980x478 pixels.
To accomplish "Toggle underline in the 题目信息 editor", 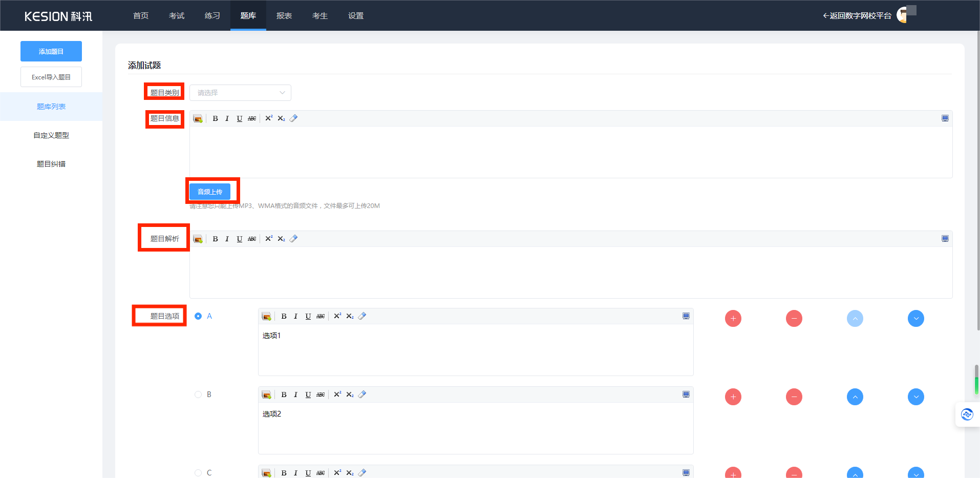I will tap(239, 118).
